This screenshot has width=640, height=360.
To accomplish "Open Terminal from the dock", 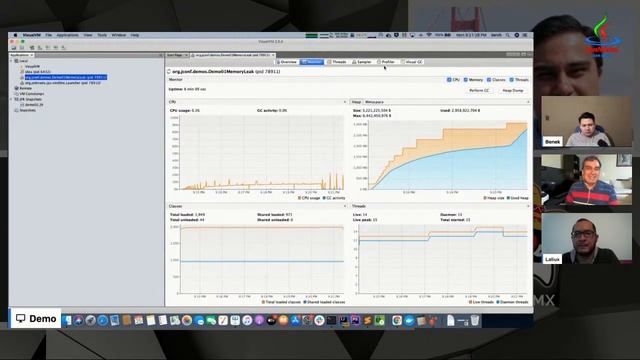I will 331,320.
